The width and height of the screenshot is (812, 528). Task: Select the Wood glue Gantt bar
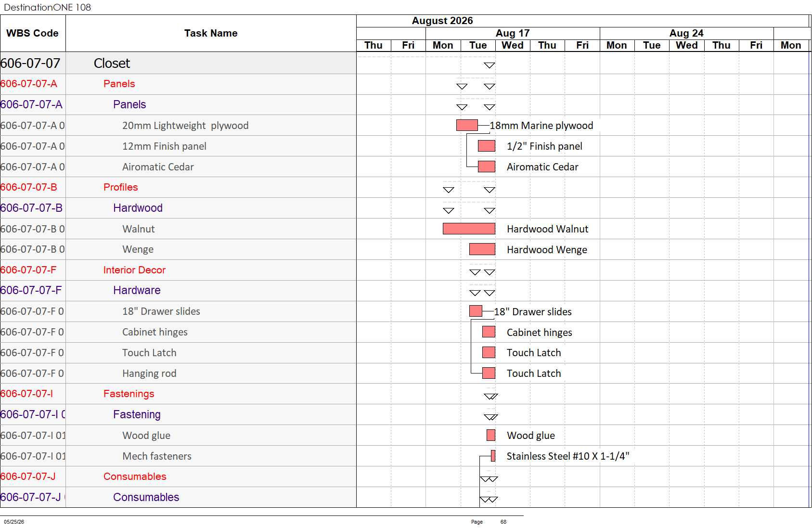(491, 435)
